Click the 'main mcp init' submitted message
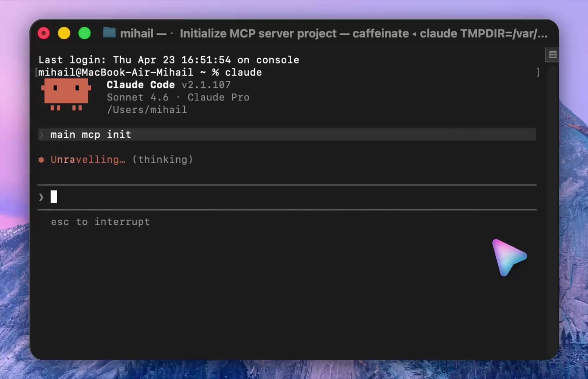This screenshot has width=588, height=379. (x=91, y=135)
